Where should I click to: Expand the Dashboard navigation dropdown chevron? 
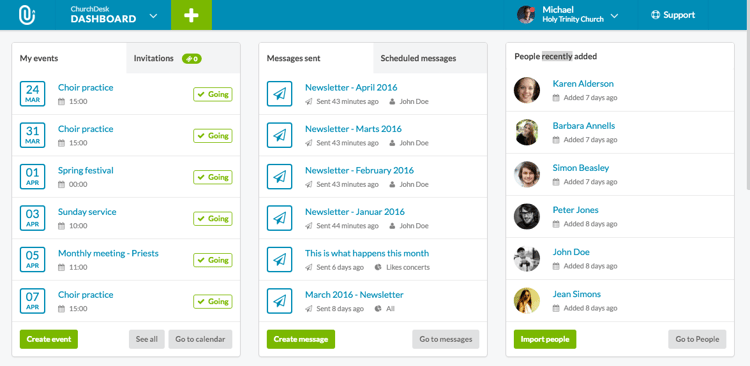[153, 15]
